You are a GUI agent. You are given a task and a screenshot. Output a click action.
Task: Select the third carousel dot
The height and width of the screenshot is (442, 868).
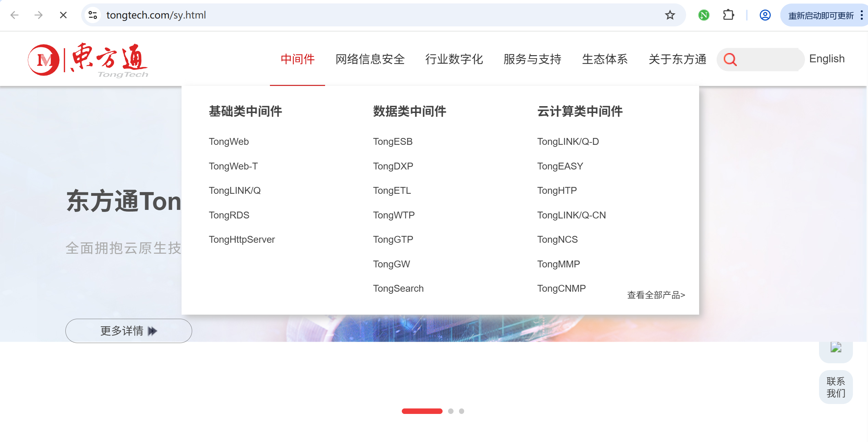pyautogui.click(x=462, y=411)
